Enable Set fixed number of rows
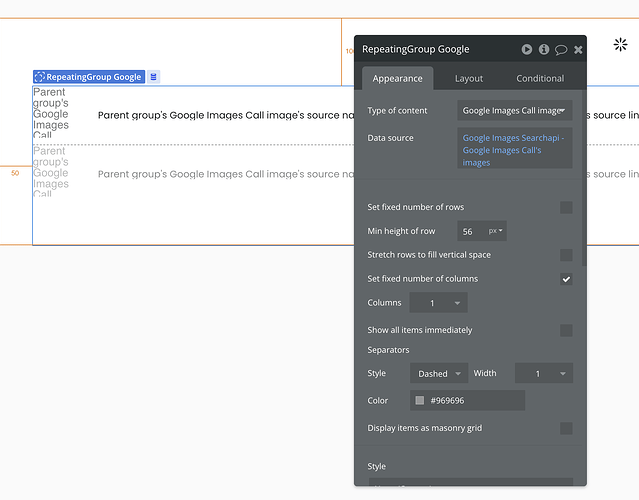 point(566,207)
